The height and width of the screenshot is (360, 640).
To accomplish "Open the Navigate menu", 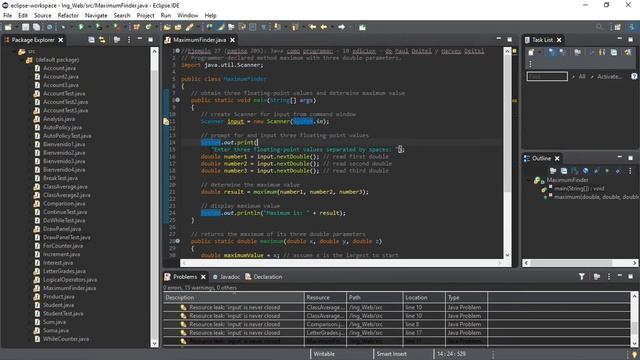I will (x=96, y=16).
